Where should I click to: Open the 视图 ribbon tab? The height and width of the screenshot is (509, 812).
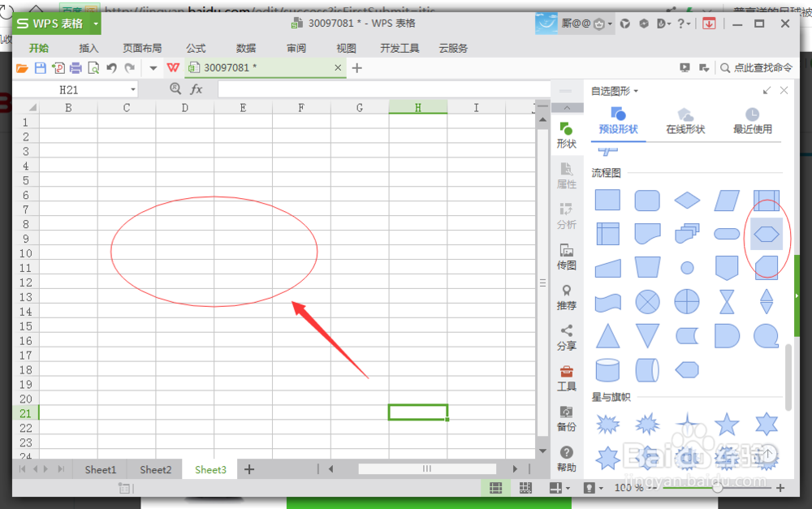(347, 48)
